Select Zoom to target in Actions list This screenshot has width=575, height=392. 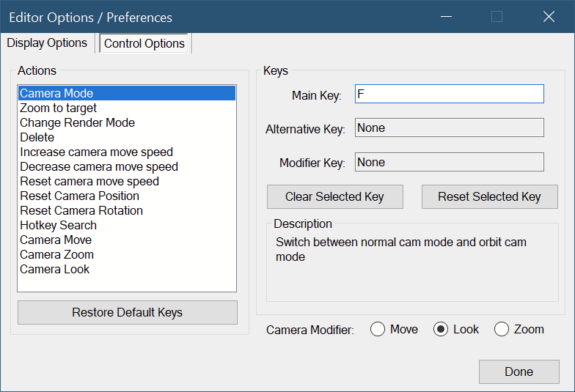click(59, 108)
